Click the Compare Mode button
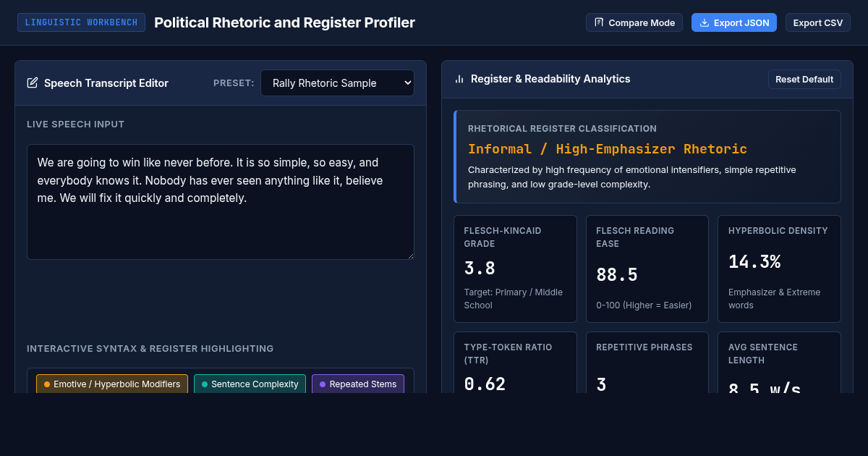 634,22
